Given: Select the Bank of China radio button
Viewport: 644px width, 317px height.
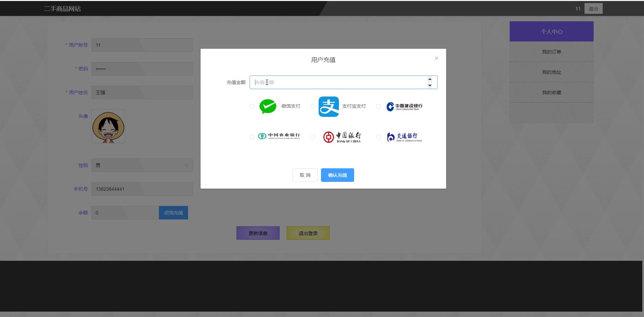Looking at the screenshot, I should tap(313, 137).
